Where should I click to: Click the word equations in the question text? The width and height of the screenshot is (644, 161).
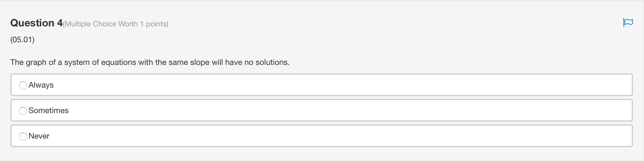[x=119, y=62]
